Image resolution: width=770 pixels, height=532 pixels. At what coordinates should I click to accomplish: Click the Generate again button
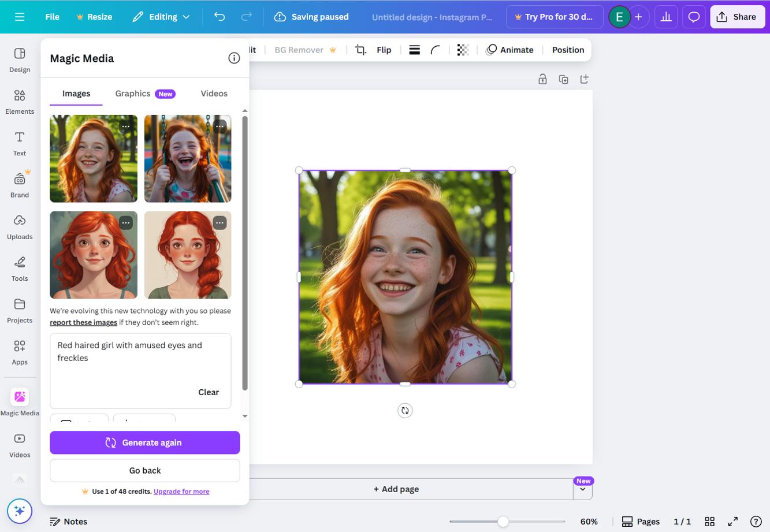click(x=144, y=442)
